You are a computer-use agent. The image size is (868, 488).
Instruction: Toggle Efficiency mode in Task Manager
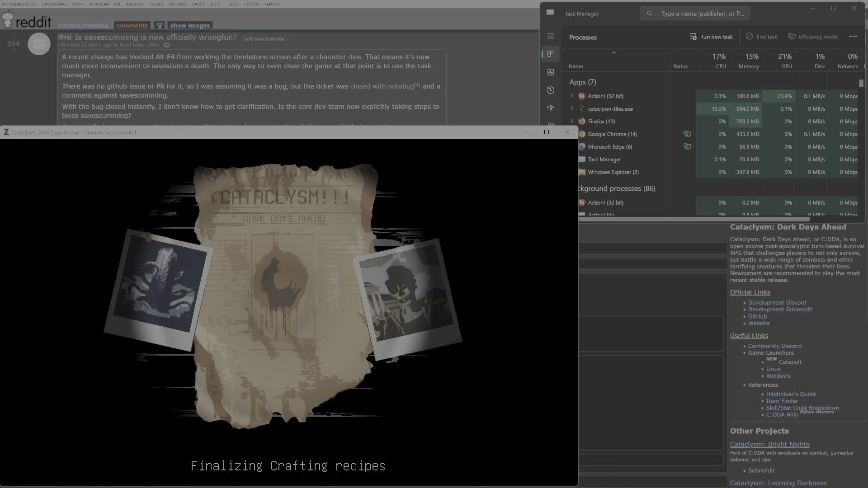point(812,37)
